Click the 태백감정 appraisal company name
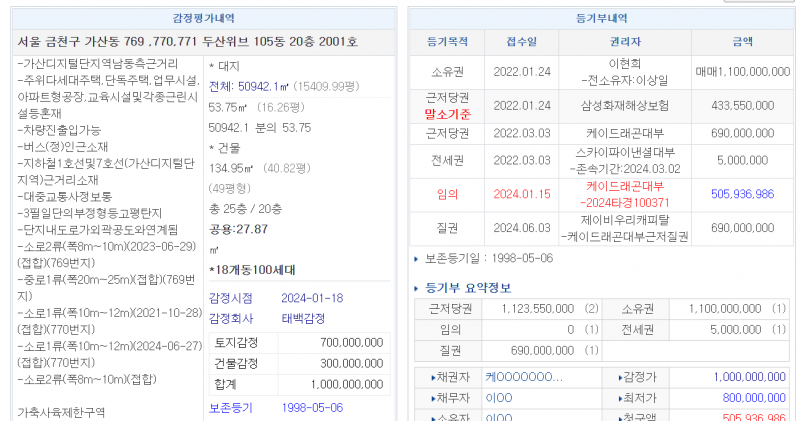800x421 pixels. point(303,318)
